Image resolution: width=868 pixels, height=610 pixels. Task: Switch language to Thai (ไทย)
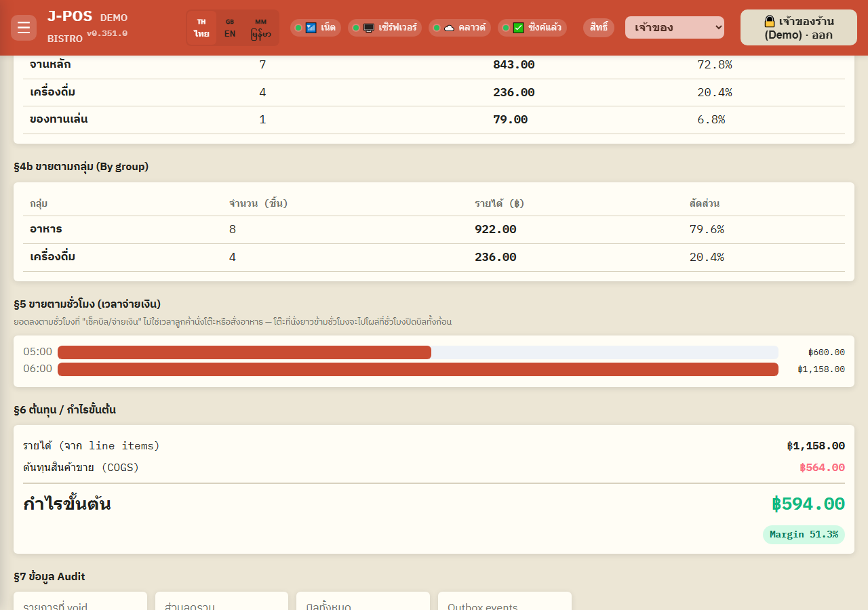click(x=201, y=28)
